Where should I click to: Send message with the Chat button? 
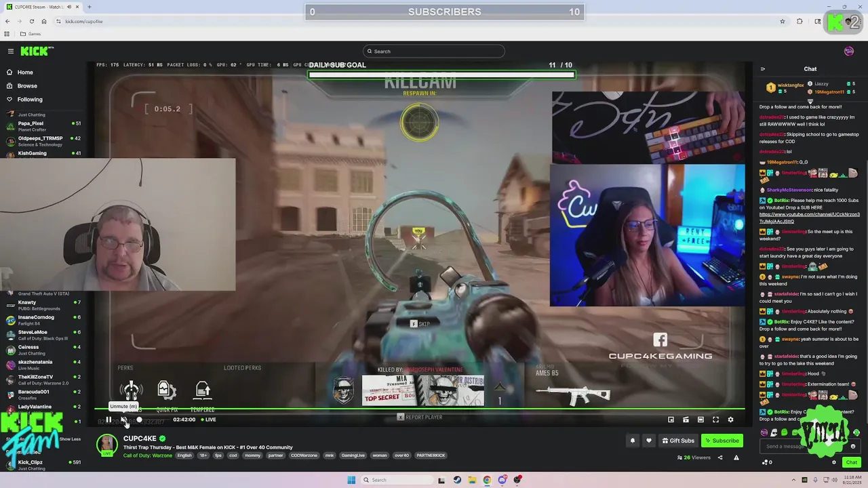click(x=851, y=462)
